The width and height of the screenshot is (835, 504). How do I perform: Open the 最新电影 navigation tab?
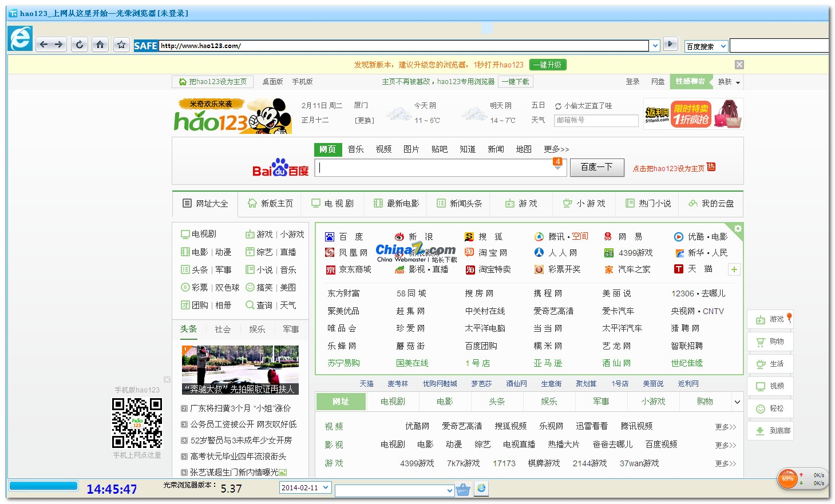point(396,204)
